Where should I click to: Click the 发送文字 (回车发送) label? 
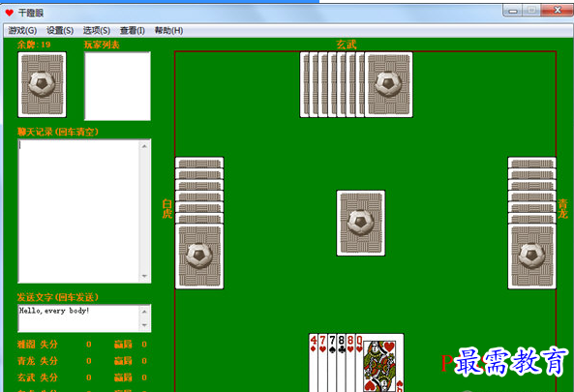point(58,297)
